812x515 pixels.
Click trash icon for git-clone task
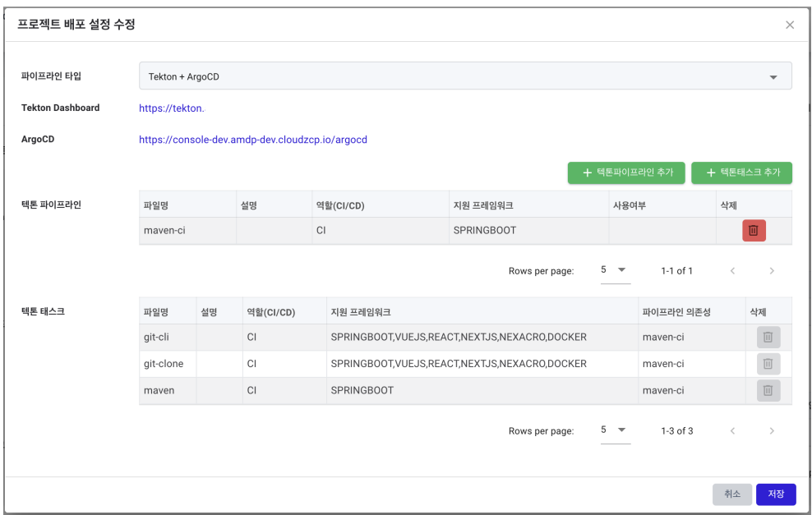768,364
